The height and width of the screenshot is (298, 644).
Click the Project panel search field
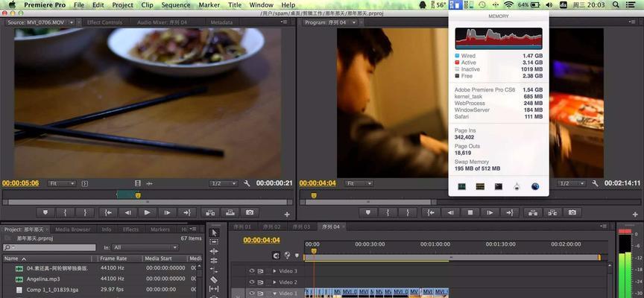(x=49, y=247)
